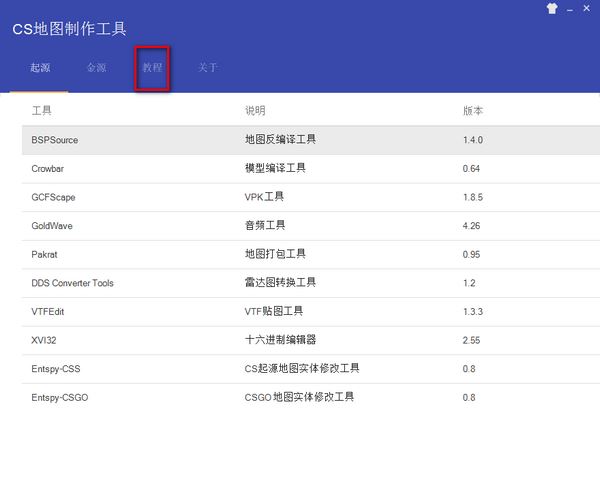Click version 0.95 of Pakrat
The width and height of the screenshot is (600, 484).
pos(471,254)
